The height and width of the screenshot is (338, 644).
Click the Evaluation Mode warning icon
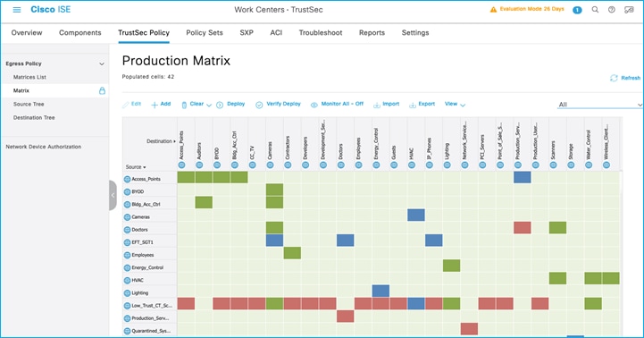click(x=493, y=10)
